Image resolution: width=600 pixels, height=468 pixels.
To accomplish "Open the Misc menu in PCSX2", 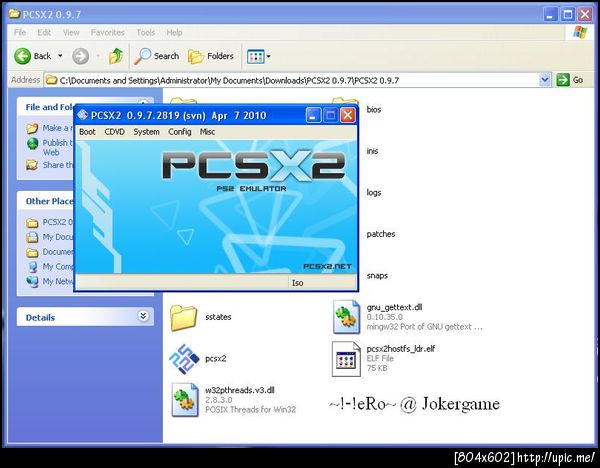I will point(207,132).
